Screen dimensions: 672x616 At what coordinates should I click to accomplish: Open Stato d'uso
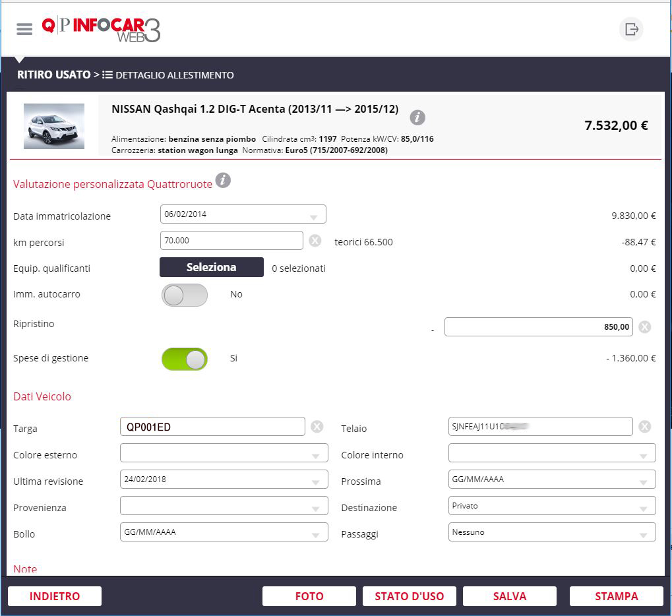[x=410, y=596]
